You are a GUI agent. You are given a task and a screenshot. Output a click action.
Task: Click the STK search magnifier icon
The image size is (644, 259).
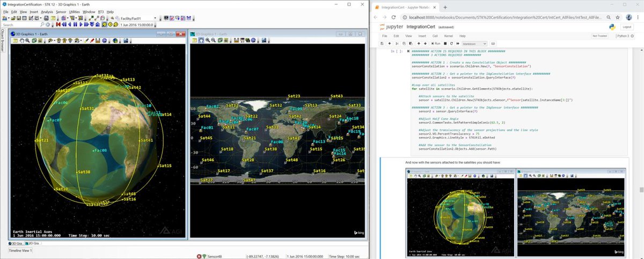pos(42,25)
